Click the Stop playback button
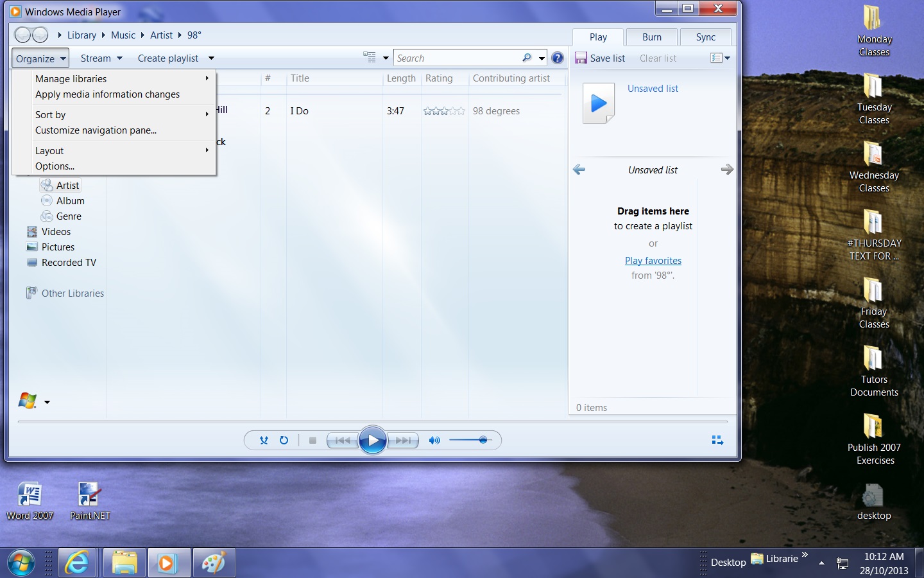This screenshot has height=578, width=924. pos(312,441)
